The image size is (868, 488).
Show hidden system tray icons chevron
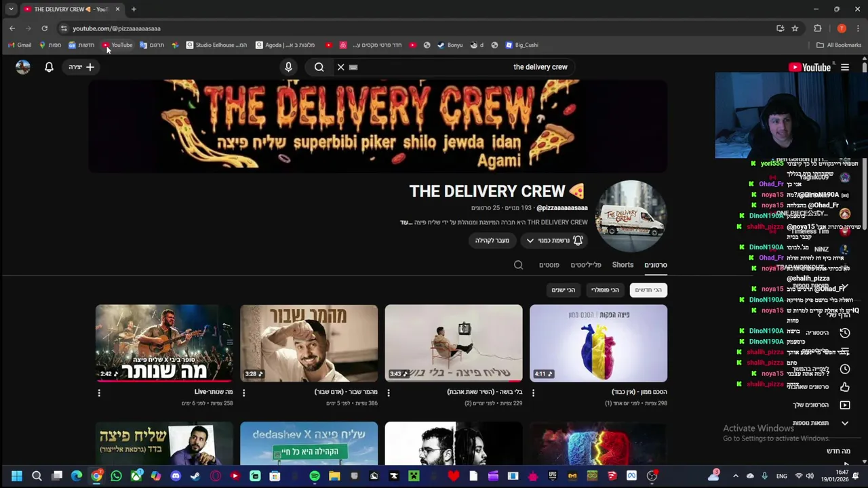tap(736, 476)
